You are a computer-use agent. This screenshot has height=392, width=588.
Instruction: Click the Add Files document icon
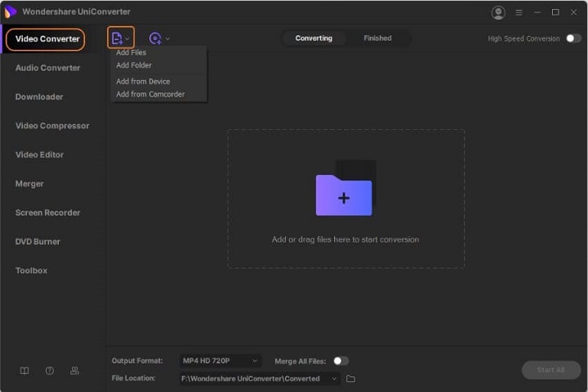pos(117,38)
